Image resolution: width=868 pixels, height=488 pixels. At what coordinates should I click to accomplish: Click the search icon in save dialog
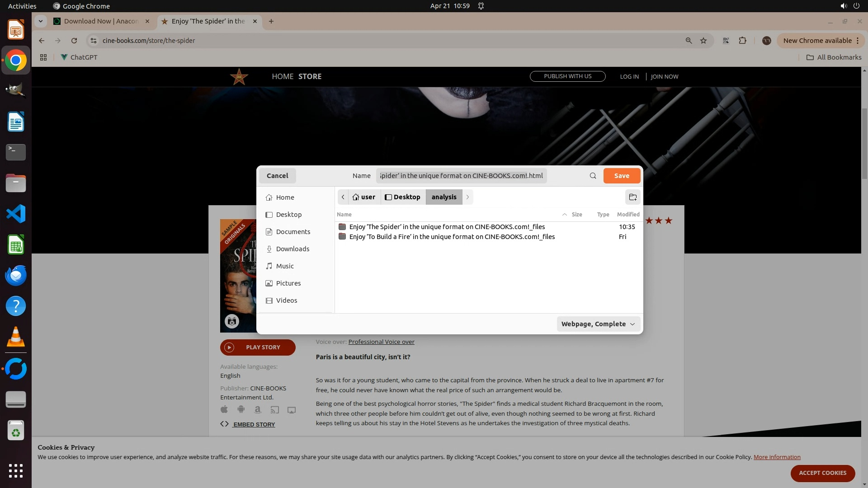click(x=593, y=176)
